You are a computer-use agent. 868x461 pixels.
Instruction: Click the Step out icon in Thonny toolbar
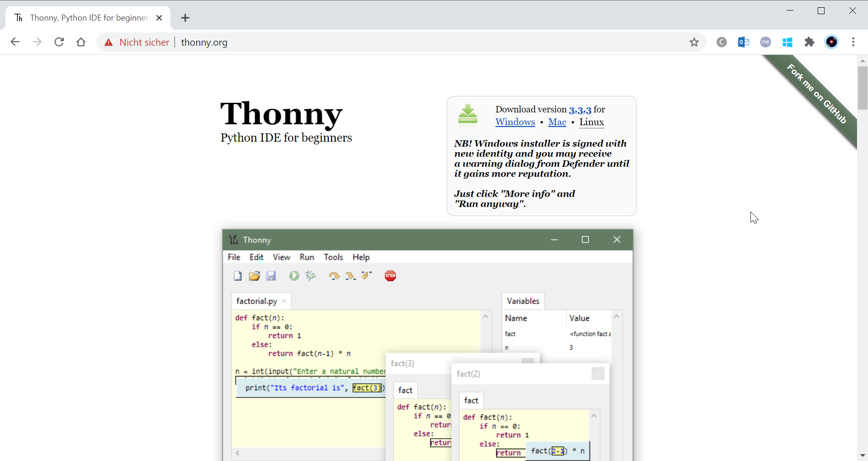(x=367, y=276)
